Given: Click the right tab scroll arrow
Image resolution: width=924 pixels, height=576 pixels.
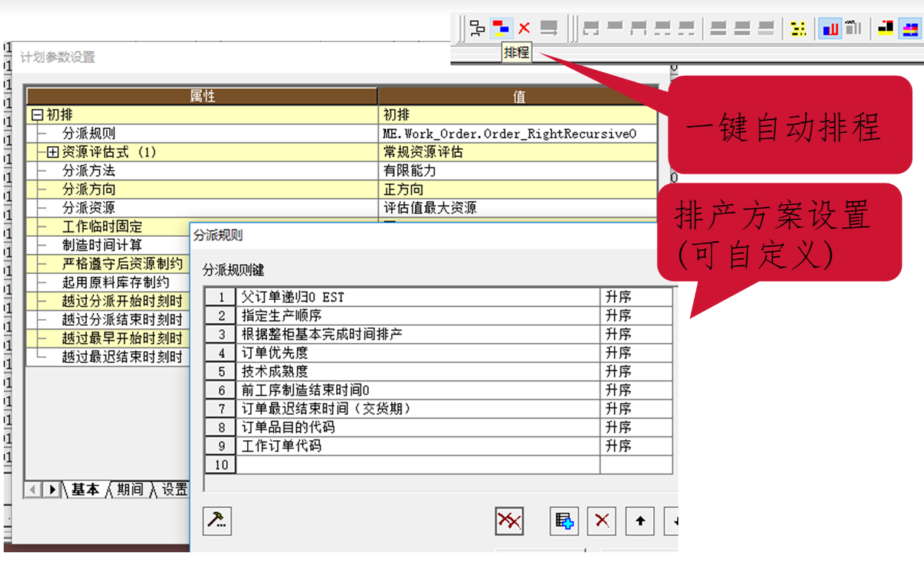Looking at the screenshot, I should click(52, 490).
